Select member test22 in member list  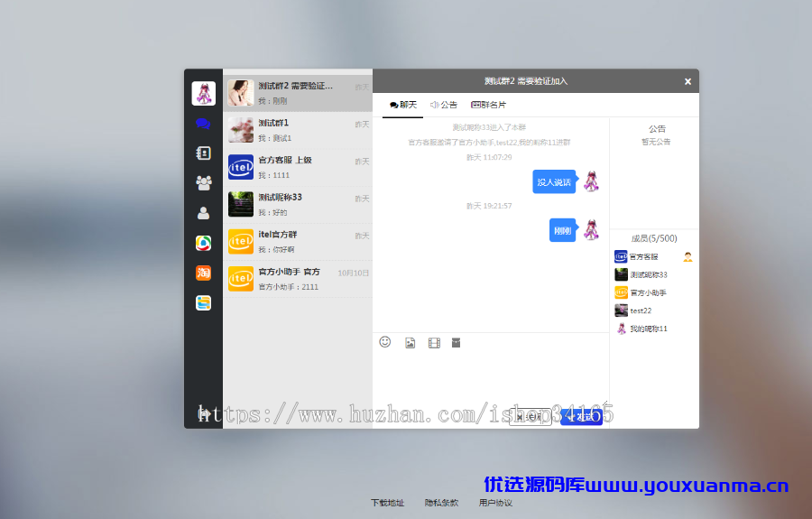(654, 310)
